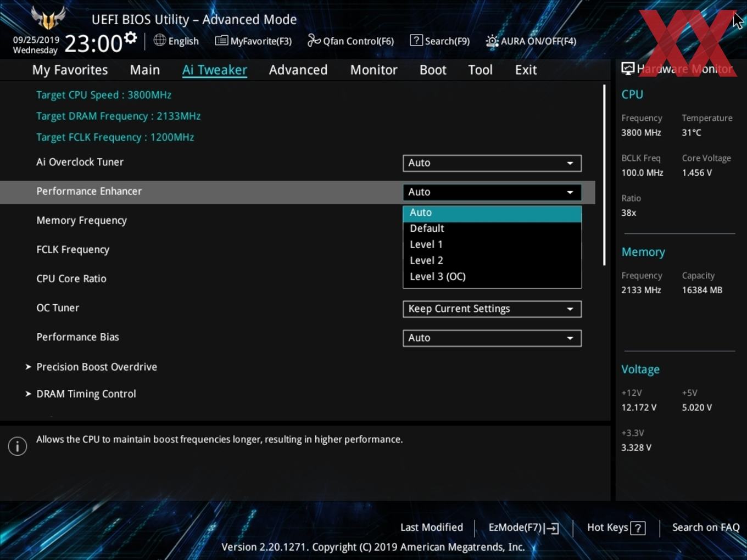The width and height of the screenshot is (747, 560).
Task: Switch to the Boot tab
Action: (433, 70)
